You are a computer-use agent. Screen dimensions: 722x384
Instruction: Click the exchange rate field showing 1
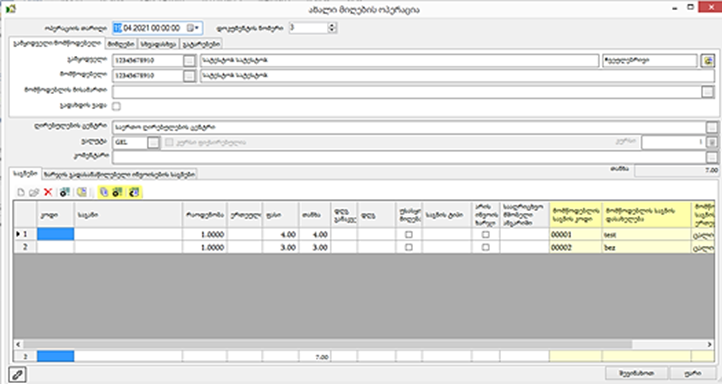(674, 142)
